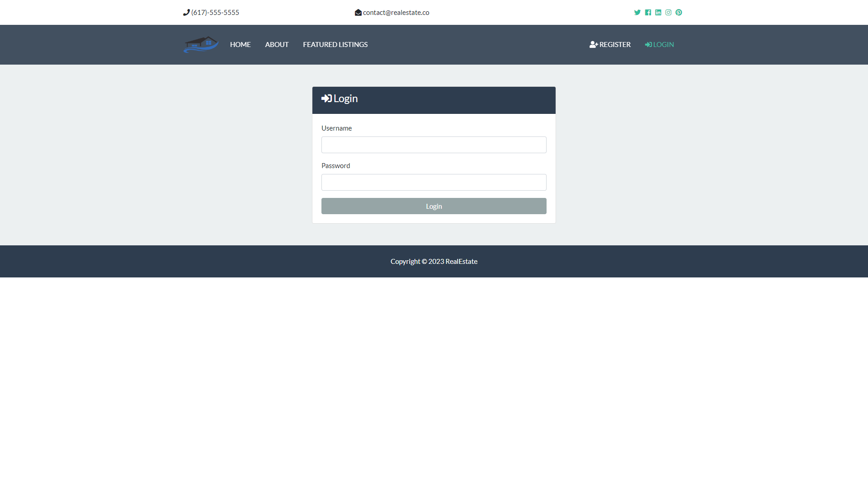Select the LOGIN nav link

[663, 44]
